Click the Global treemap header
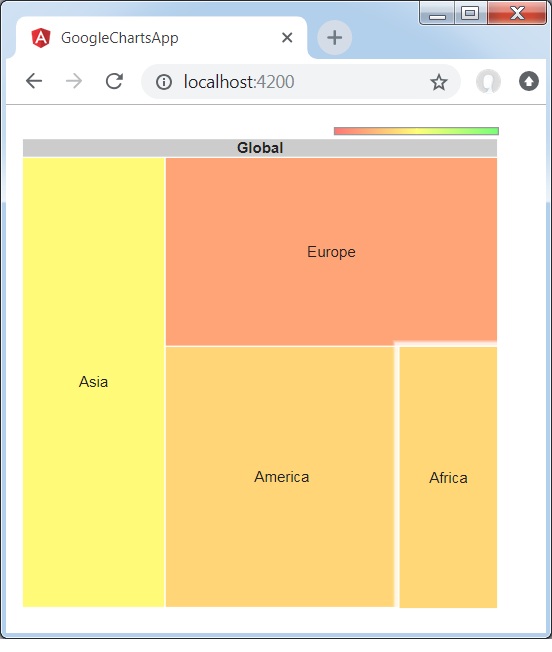 260,148
